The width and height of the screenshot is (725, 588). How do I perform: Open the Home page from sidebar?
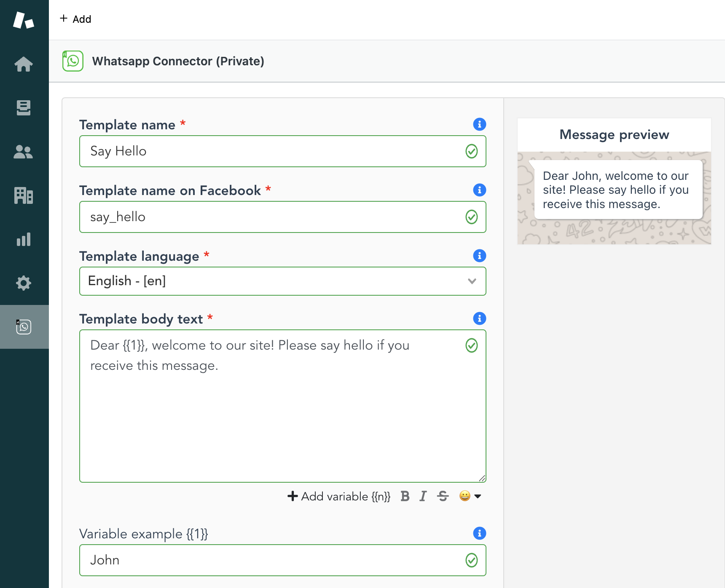pos(24,64)
